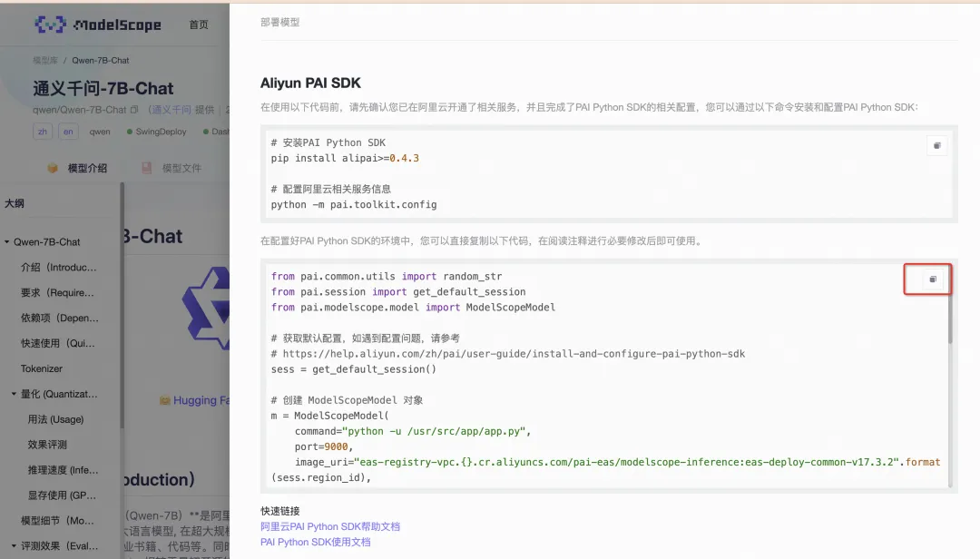Collapse the Qwen-7B-Chat outline node

coord(7,241)
